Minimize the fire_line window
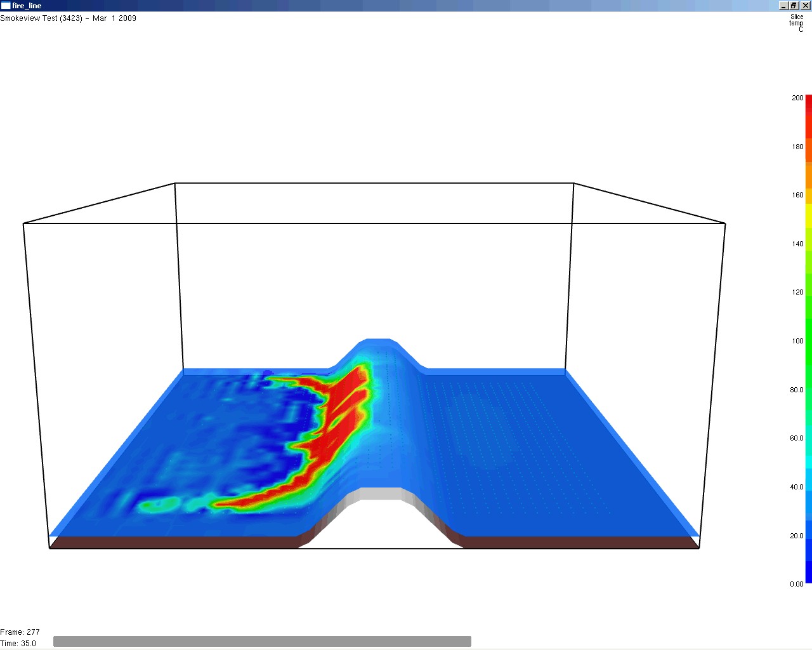The image size is (812, 650). (783, 6)
